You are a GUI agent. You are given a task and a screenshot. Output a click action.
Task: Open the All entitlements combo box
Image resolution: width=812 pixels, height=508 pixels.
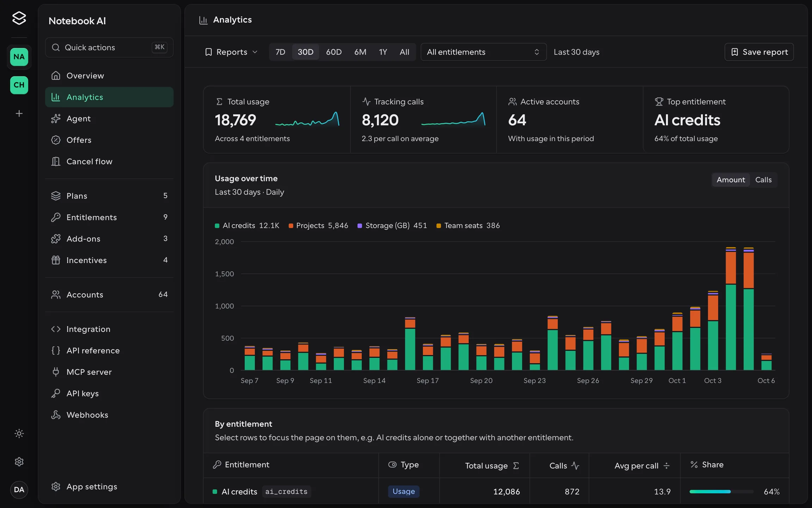(484, 52)
